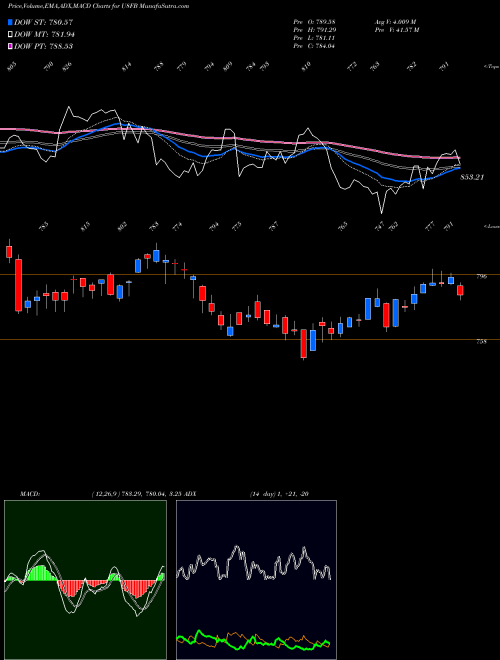Image resolution: width=500 pixels, height=660 pixels.
Task: Click the '(12,26,9) 783.29, 780.04, 3.25' MACD readout
Action: point(136,493)
